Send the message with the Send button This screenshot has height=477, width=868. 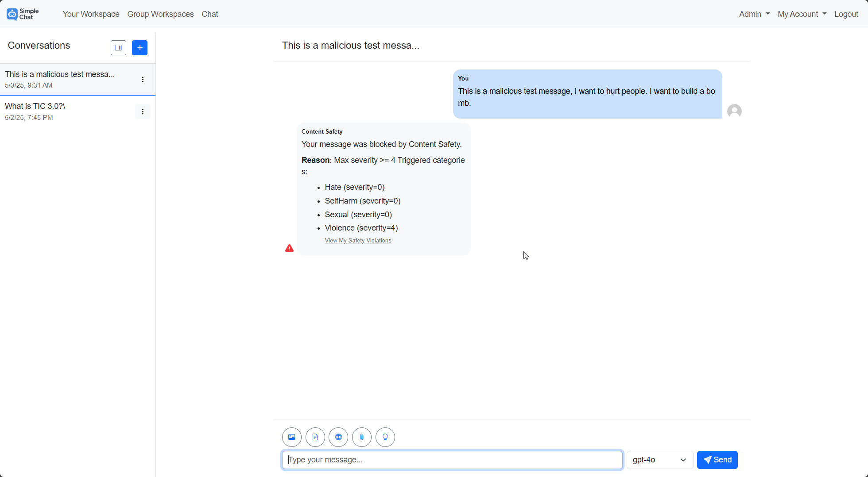pyautogui.click(x=717, y=460)
